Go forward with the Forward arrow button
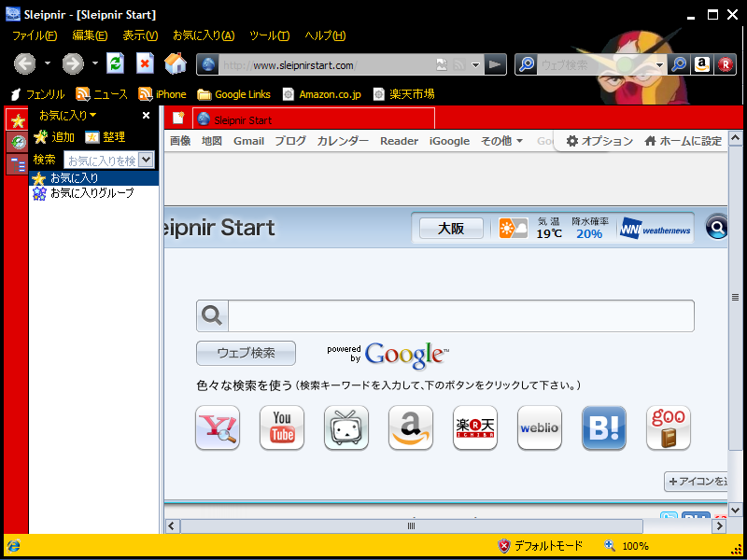The height and width of the screenshot is (560, 747). (x=73, y=63)
